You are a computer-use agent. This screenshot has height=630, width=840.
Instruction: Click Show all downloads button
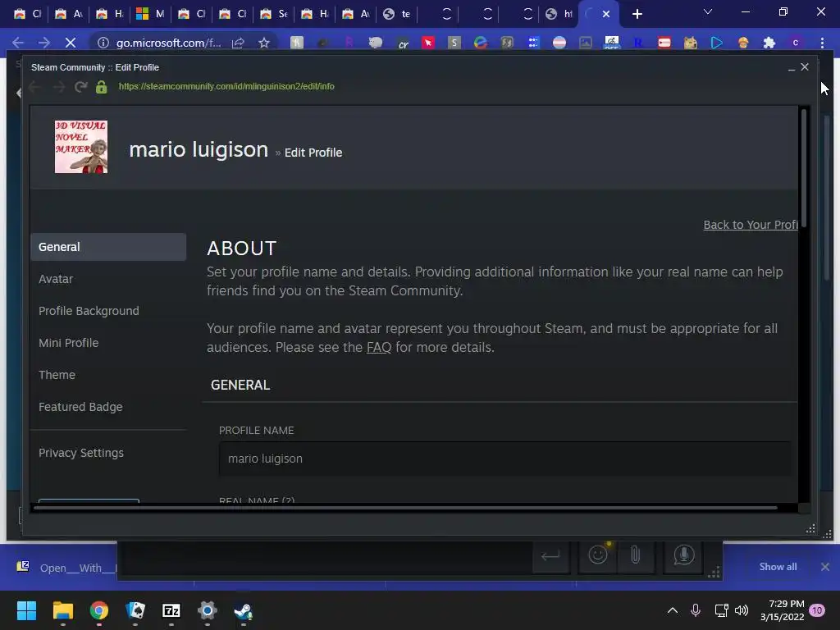[778, 567]
